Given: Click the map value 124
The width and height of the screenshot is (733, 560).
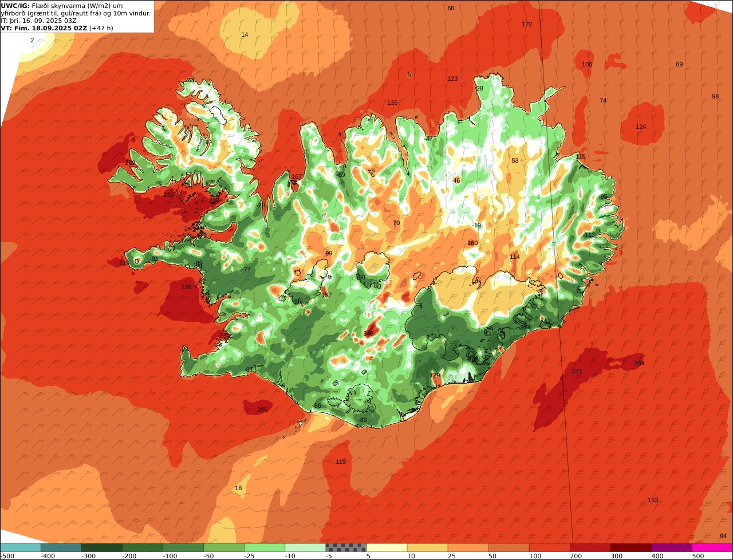Looking at the screenshot, I should (x=641, y=127).
